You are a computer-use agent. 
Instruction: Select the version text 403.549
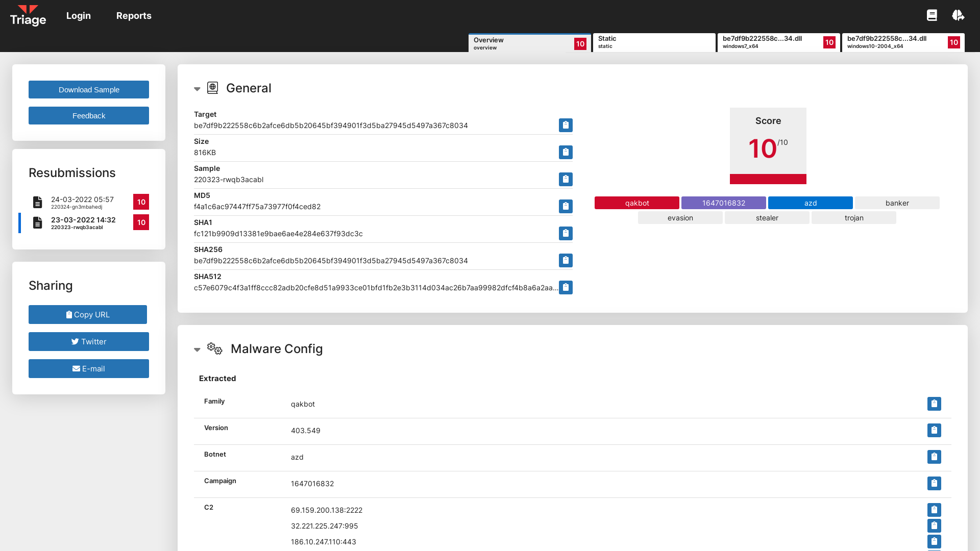pos(306,431)
